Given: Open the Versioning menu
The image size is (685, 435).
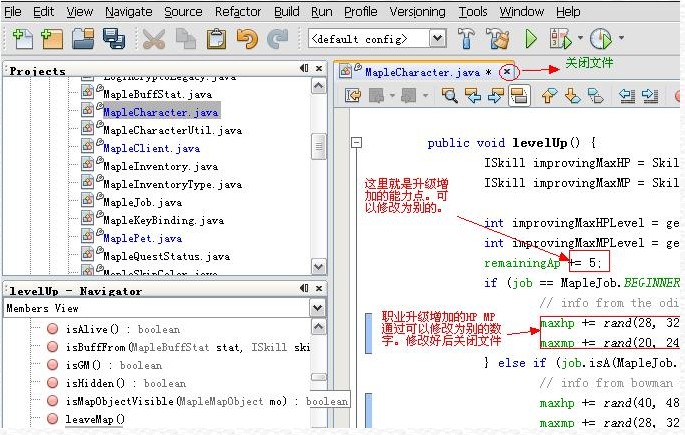Looking at the screenshot, I should click(x=417, y=11).
